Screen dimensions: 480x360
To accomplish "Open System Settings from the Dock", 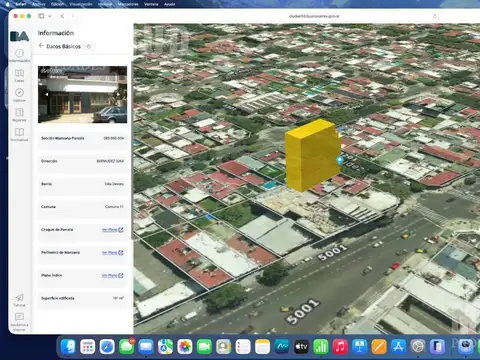I will pos(418,347).
